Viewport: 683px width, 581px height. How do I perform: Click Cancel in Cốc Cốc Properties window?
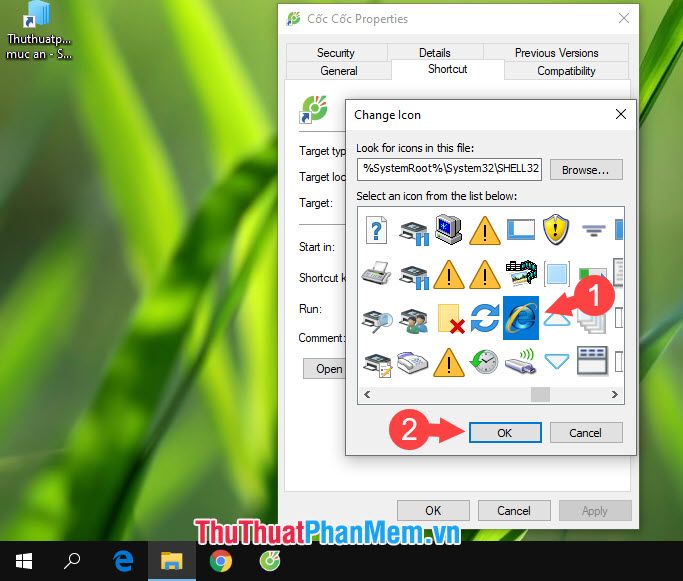514,510
